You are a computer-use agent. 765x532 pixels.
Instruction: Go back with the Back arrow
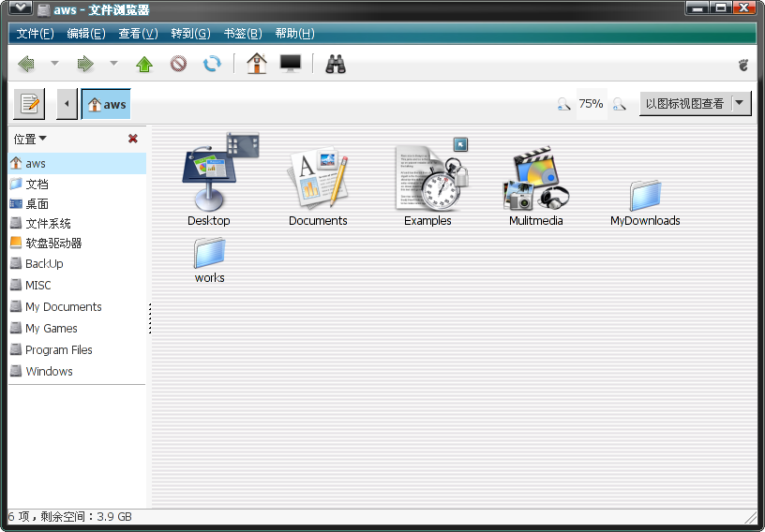pyautogui.click(x=26, y=64)
